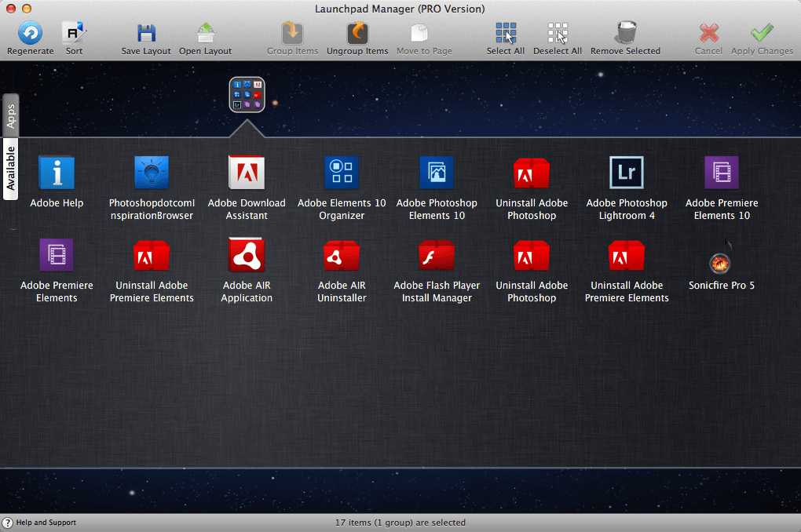
Task: Switch to the Apps side tab
Action: tap(11, 116)
